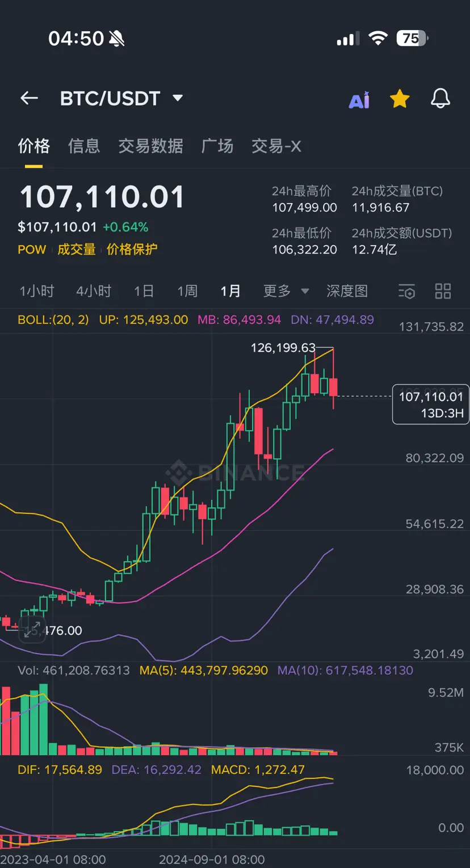
Task: Tap the Vol: 461,208.76313 label
Action: 74,670
